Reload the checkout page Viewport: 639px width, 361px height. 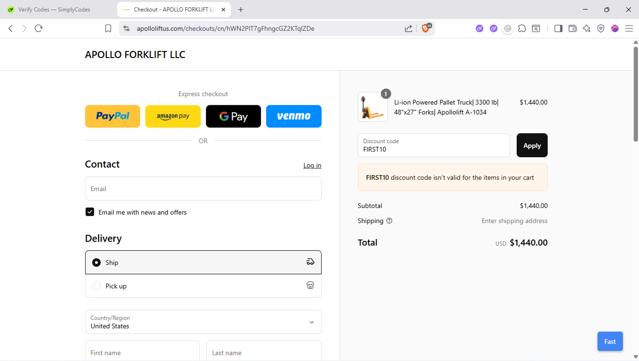coord(38,29)
